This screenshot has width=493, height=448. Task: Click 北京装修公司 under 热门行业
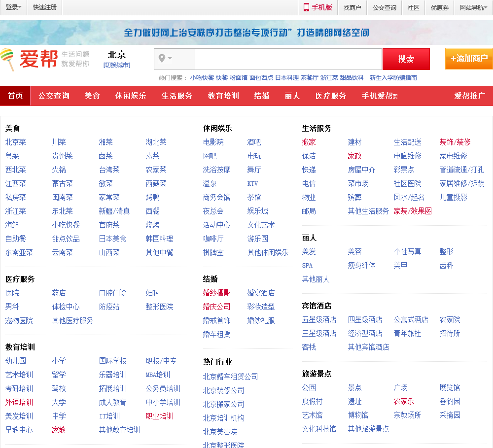point(223,390)
